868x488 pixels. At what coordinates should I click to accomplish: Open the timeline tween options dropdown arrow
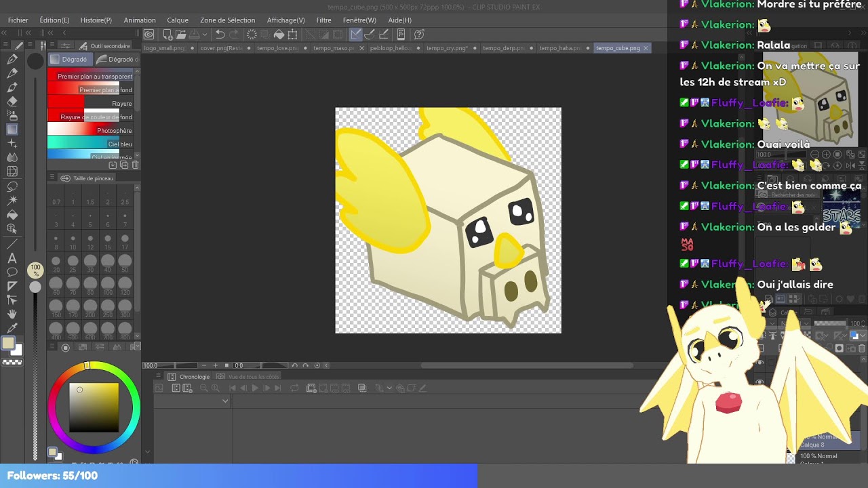(x=389, y=388)
